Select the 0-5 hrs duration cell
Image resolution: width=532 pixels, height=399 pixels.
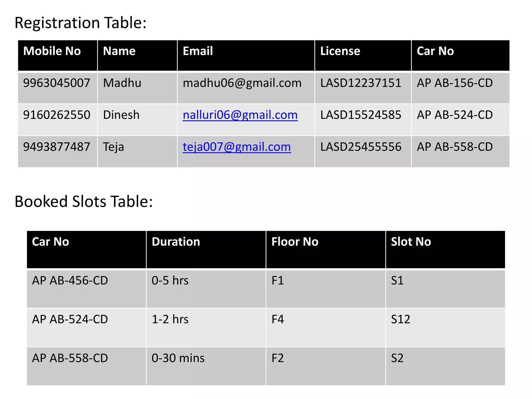(170, 281)
